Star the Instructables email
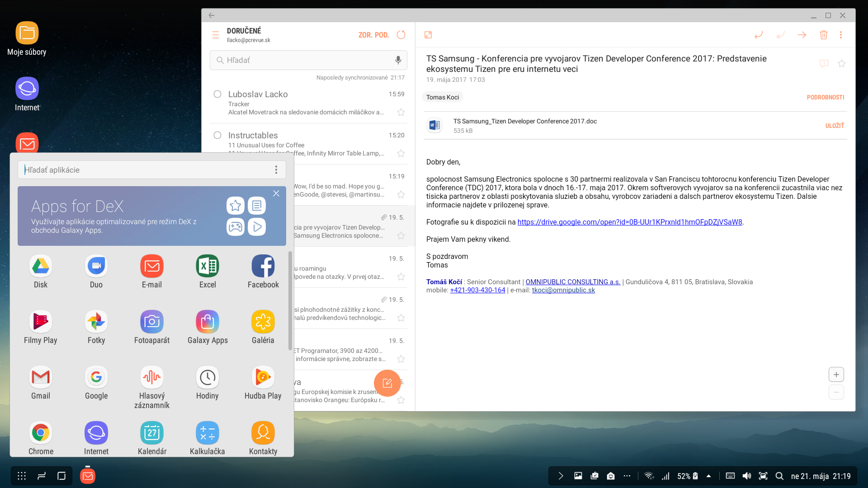The height and width of the screenshot is (488, 868). coord(401,153)
